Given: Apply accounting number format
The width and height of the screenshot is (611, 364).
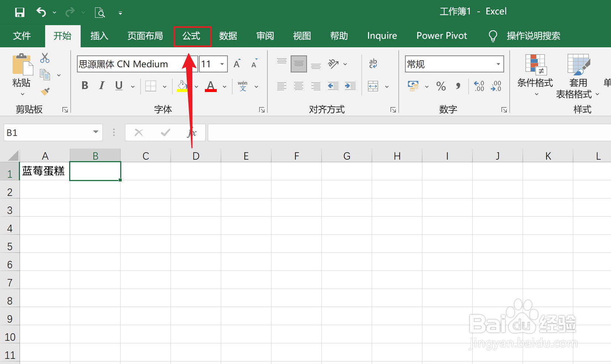Looking at the screenshot, I should (x=413, y=86).
